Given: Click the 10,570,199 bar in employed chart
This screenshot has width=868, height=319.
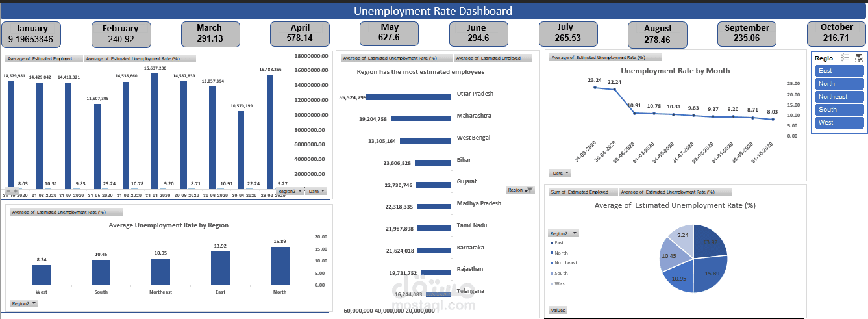Looking at the screenshot, I should click(241, 149).
